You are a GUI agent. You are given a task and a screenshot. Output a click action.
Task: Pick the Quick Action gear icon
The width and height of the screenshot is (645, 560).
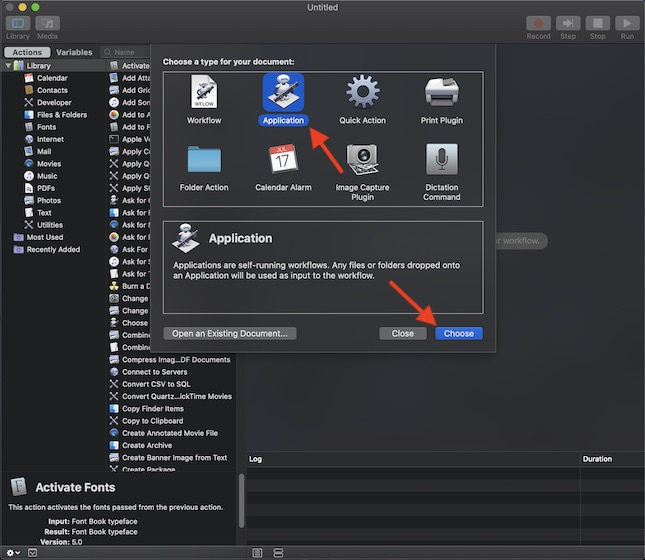coord(362,93)
